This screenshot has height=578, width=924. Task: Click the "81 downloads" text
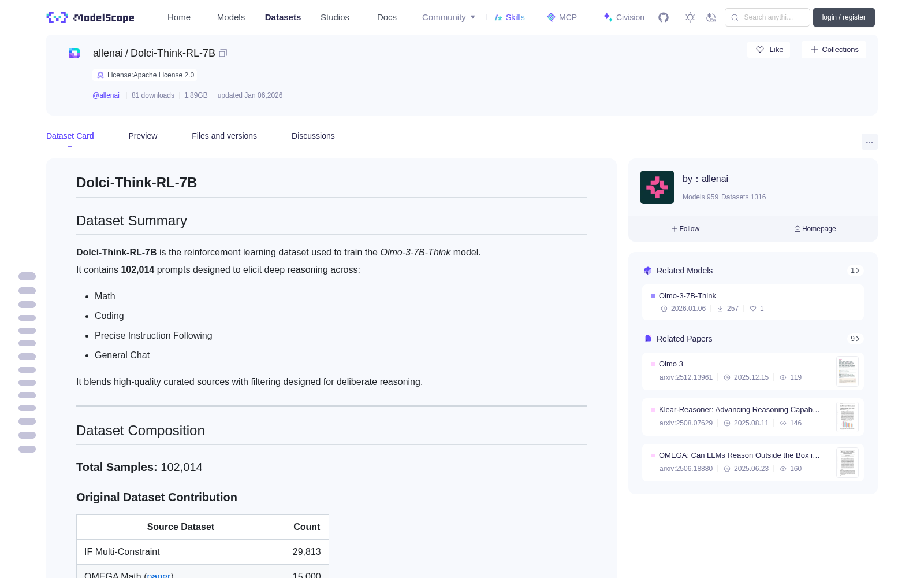[x=153, y=95]
